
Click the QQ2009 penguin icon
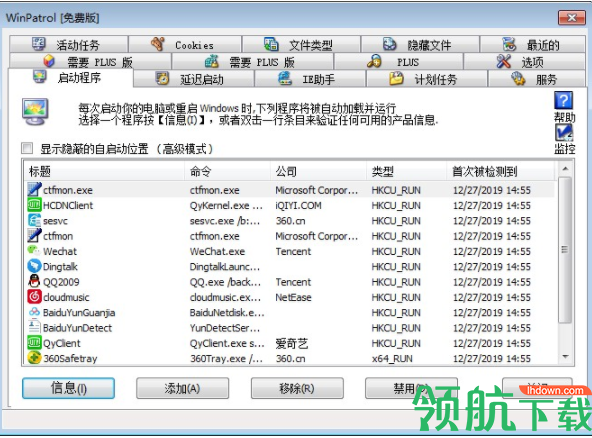point(34,281)
